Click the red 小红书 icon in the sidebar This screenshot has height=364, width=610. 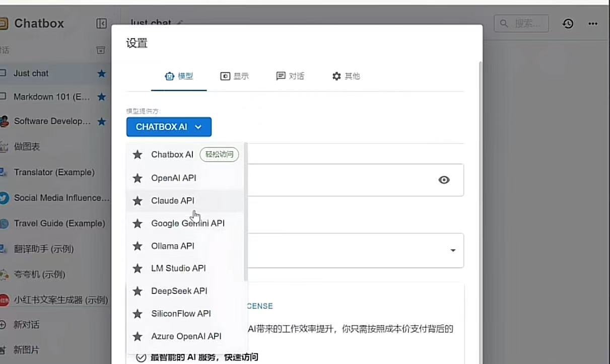tap(4, 300)
